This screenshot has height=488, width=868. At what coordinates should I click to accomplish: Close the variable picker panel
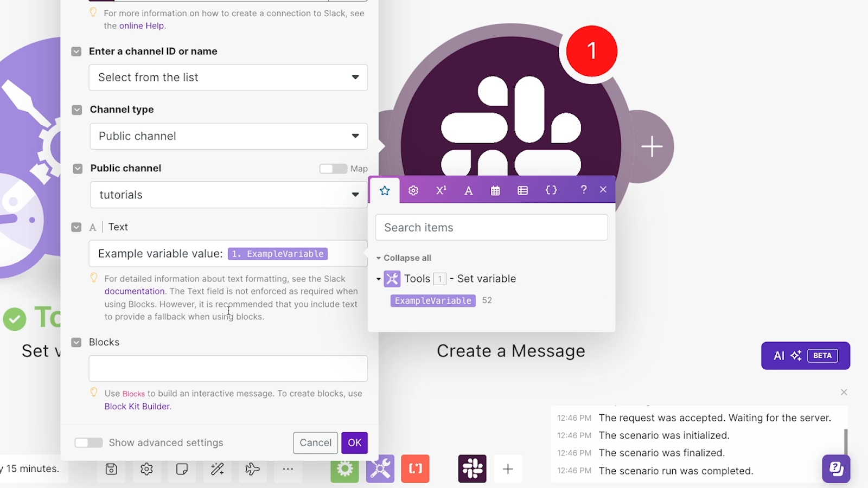(603, 189)
